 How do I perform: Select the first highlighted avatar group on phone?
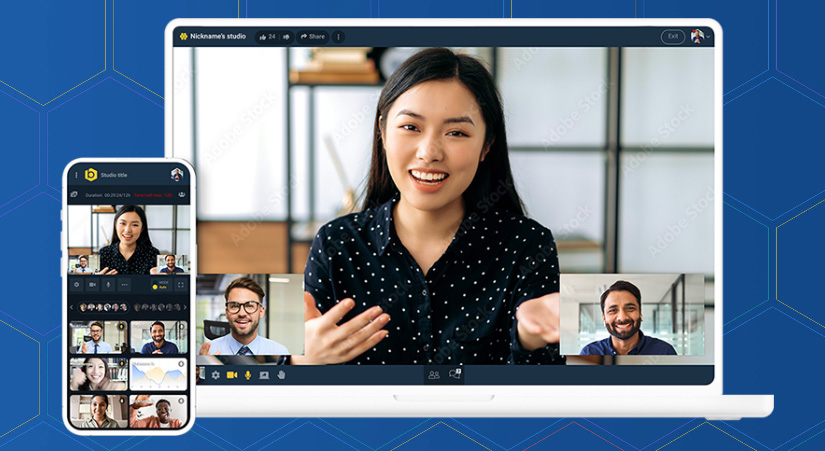coord(103,307)
